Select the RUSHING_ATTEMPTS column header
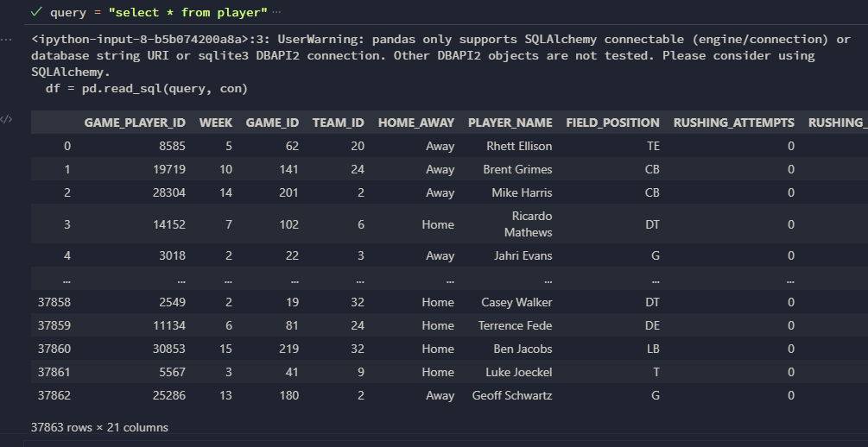Viewport: 868px width, 447px height. pos(733,123)
